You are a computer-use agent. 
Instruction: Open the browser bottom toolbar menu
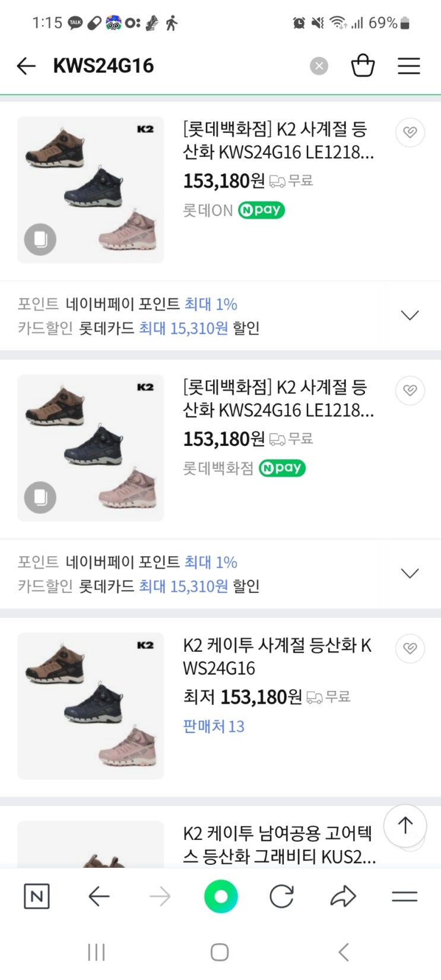pyautogui.click(x=404, y=896)
